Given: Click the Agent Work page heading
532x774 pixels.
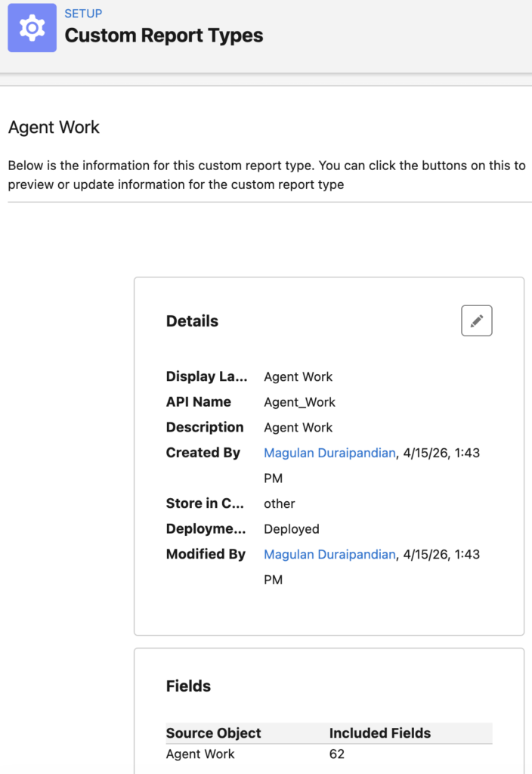Looking at the screenshot, I should [x=54, y=127].
